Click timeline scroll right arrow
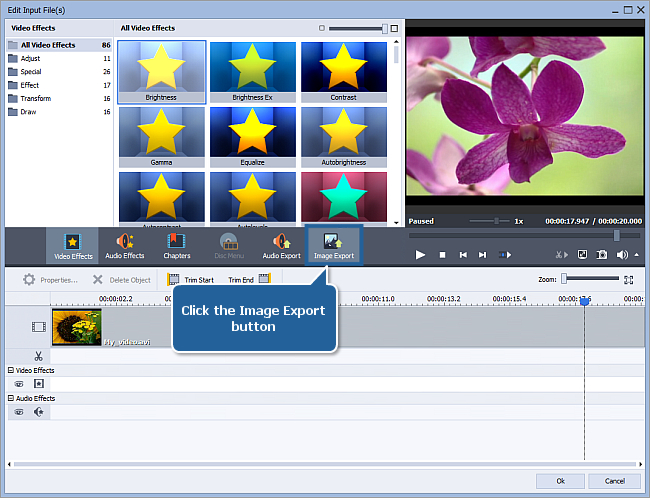Image resolution: width=650 pixels, height=498 pixels. 641,464
